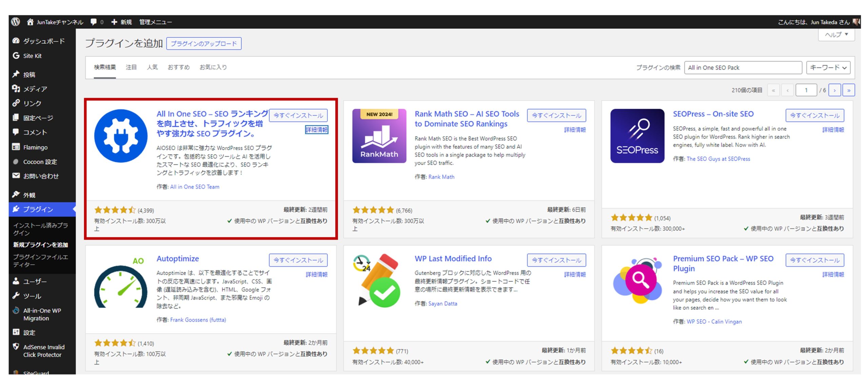Install Premium SEO Pack plugin now
This screenshot has width=868, height=391.
point(815,260)
